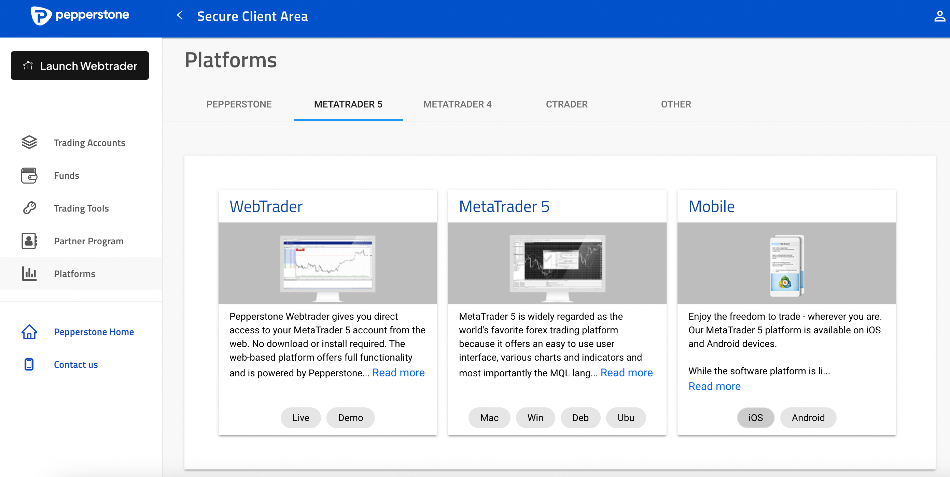Click the Mobile phone thumbnail
This screenshot has height=477, width=950.
786,267
